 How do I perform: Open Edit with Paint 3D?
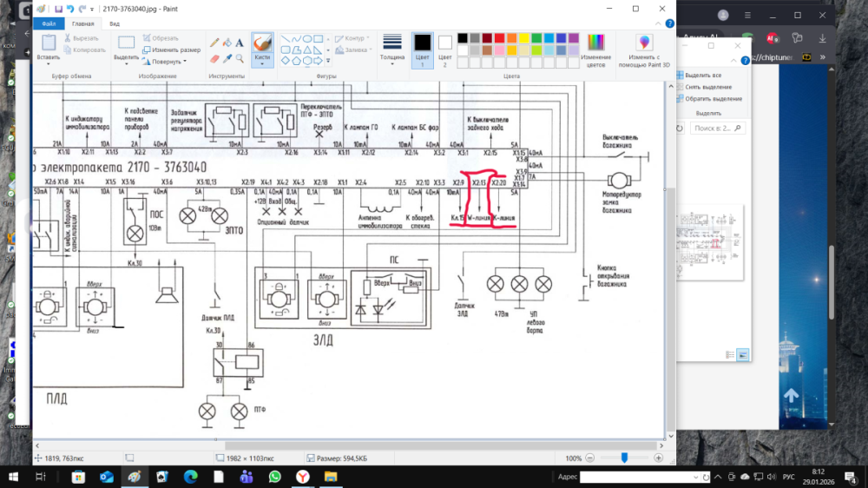[644, 50]
